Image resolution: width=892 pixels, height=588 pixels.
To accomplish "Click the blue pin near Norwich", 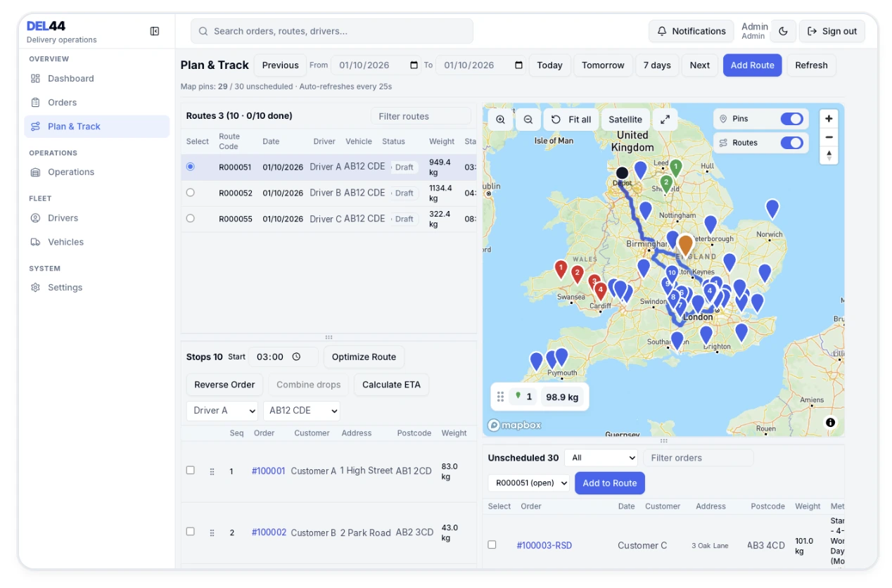I will [772, 209].
